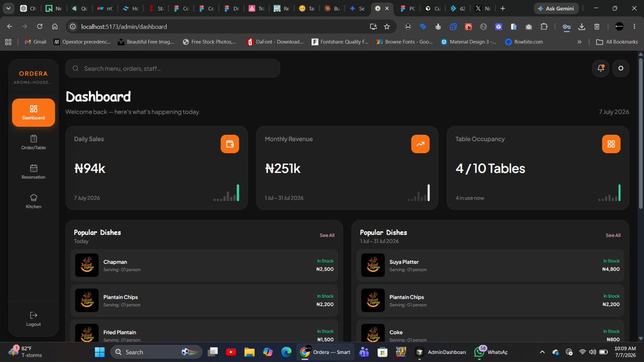This screenshot has width=644, height=362.
Task: Click the ₦251k Monthly Revenue value
Action: click(x=283, y=168)
